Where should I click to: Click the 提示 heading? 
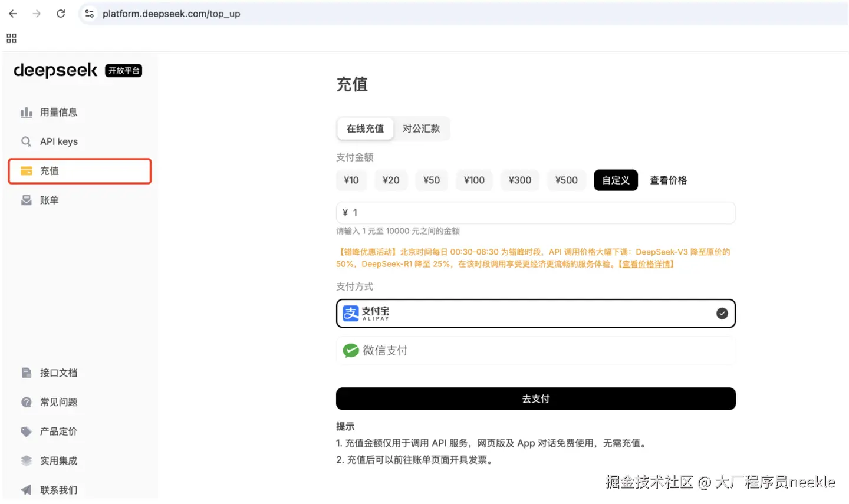coord(345,427)
